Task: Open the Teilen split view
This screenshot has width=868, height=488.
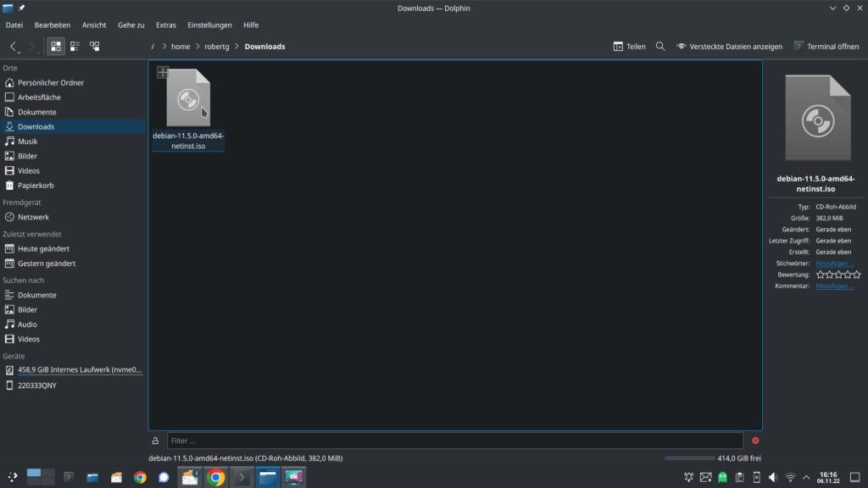Action: click(630, 47)
